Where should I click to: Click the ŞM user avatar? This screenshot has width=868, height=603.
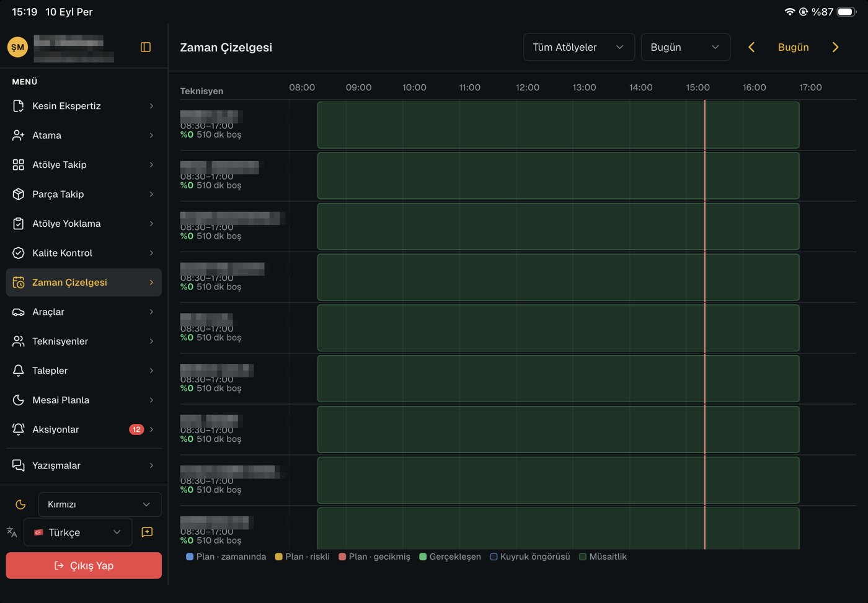(x=18, y=47)
